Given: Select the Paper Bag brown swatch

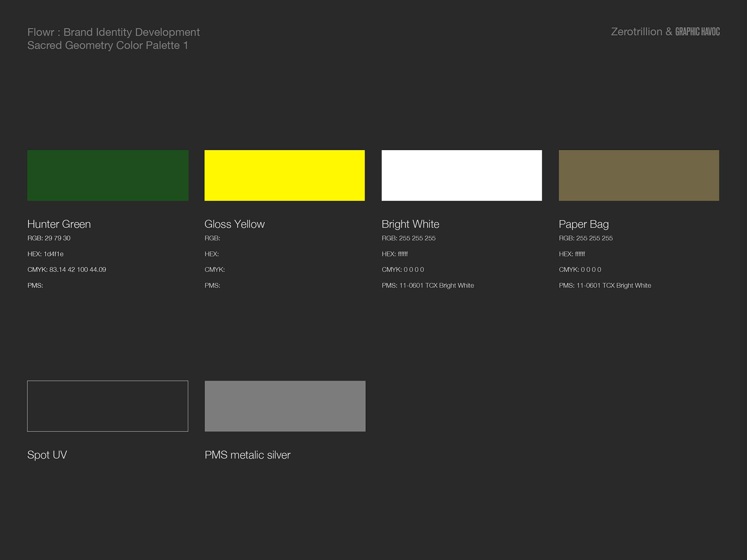Looking at the screenshot, I should tap(638, 175).
